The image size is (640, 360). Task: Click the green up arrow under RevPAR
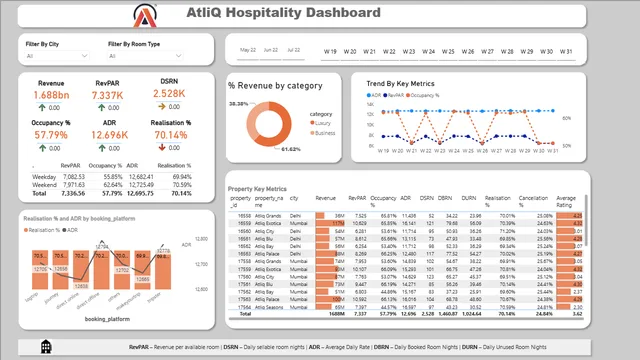102,107
